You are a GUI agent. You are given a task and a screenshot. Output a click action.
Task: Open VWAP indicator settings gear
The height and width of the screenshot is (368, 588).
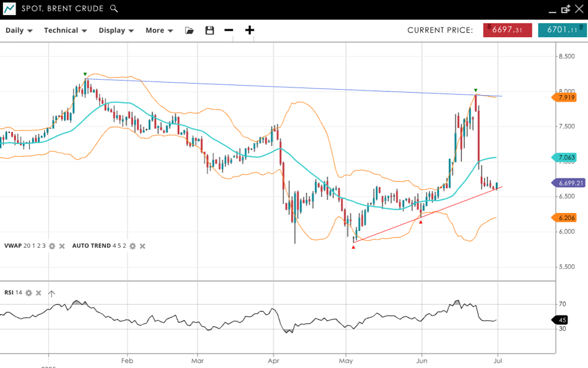(52, 246)
